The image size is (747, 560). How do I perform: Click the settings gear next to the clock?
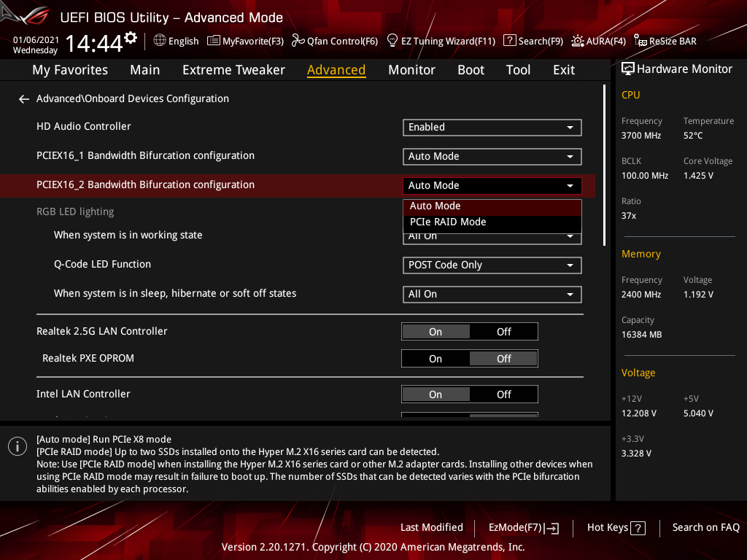(x=131, y=37)
